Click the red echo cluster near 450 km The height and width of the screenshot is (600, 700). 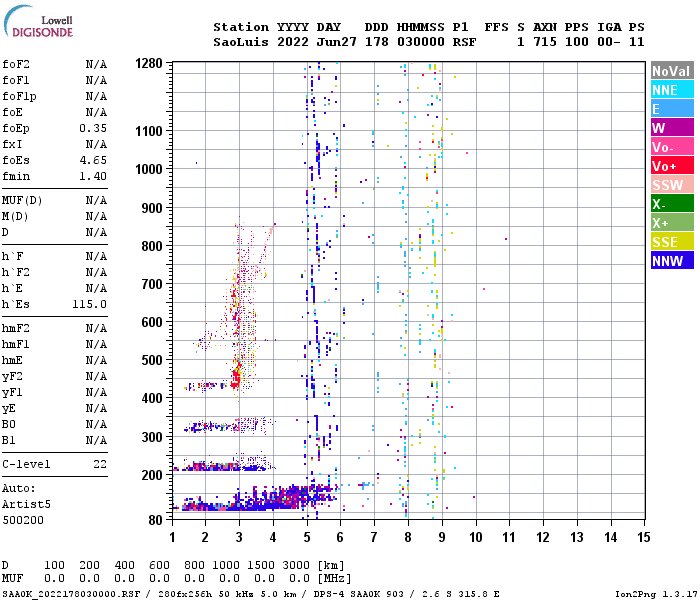coord(235,378)
